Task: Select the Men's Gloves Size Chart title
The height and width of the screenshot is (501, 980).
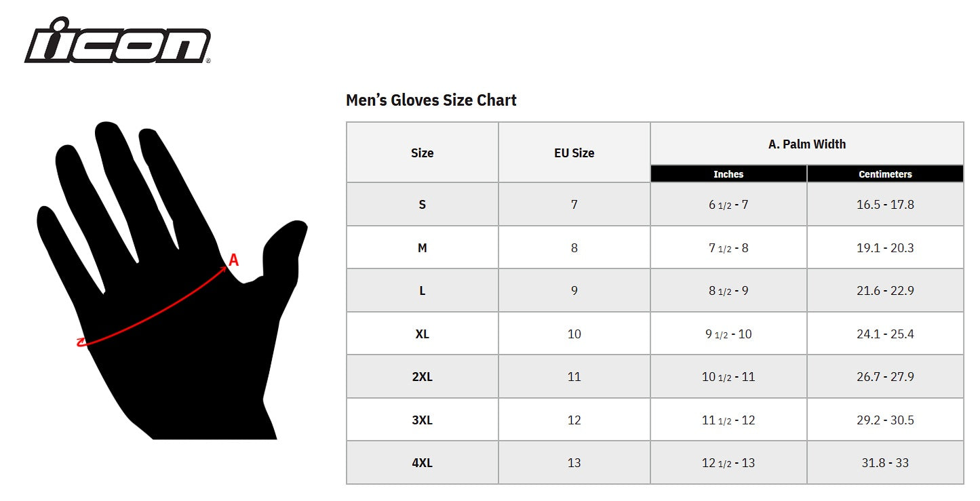Action: (431, 100)
